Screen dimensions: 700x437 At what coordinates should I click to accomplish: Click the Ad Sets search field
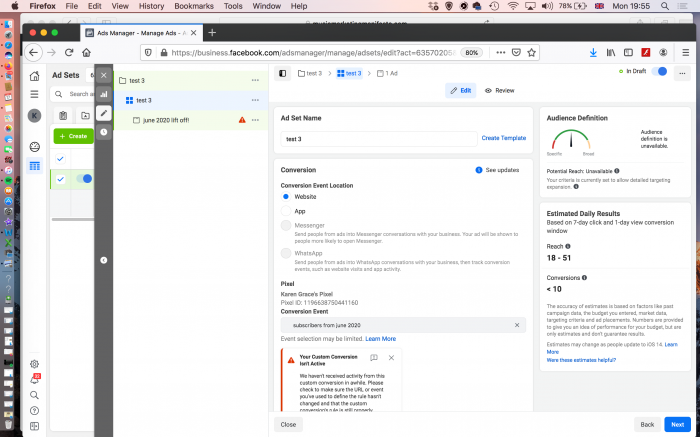click(74, 94)
